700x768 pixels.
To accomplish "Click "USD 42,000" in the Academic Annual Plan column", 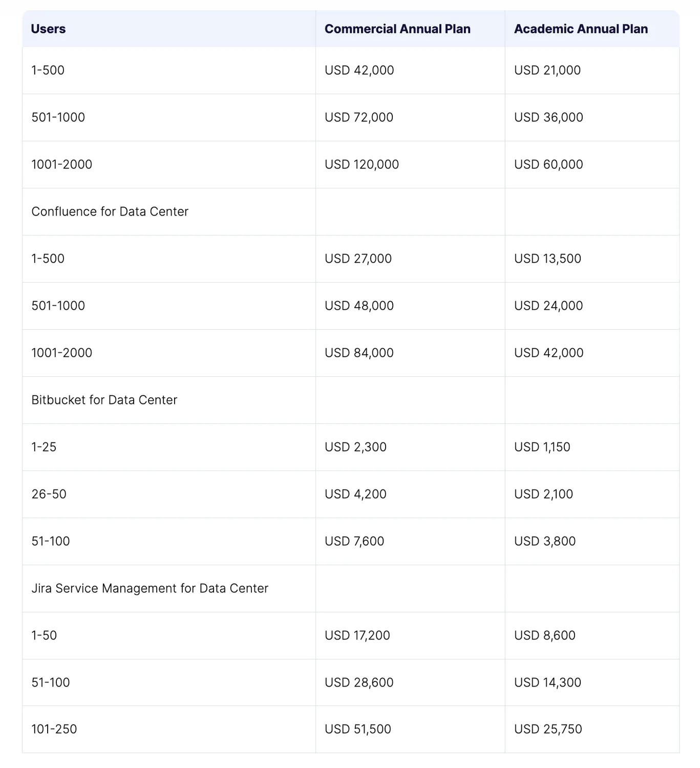I will point(549,353).
